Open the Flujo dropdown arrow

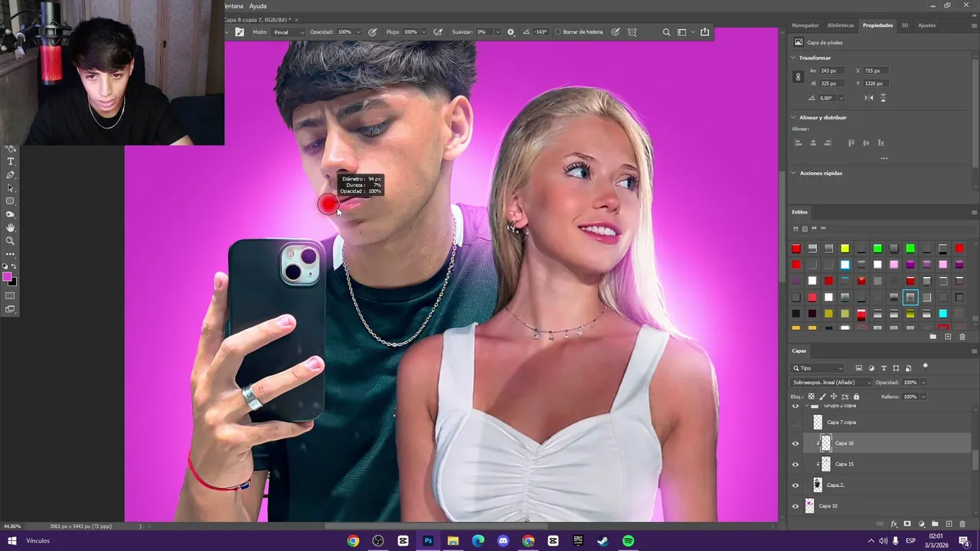pos(424,32)
